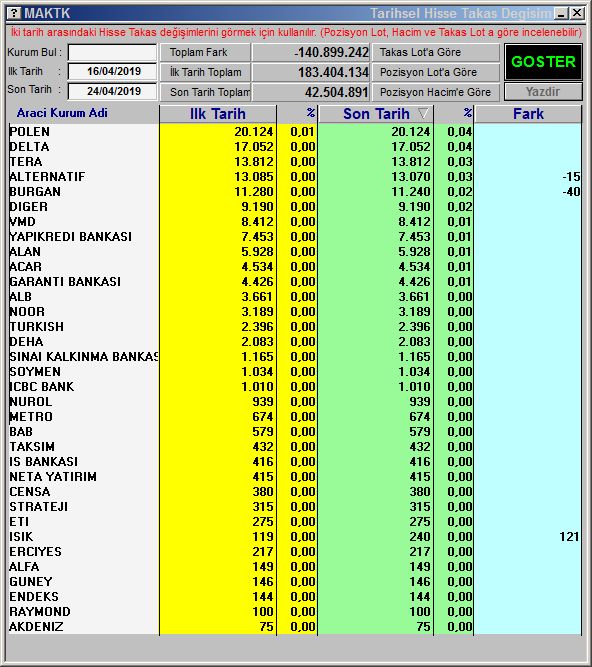The image size is (592, 667).
Task: Click the GOSTER button
Action: pos(543,62)
